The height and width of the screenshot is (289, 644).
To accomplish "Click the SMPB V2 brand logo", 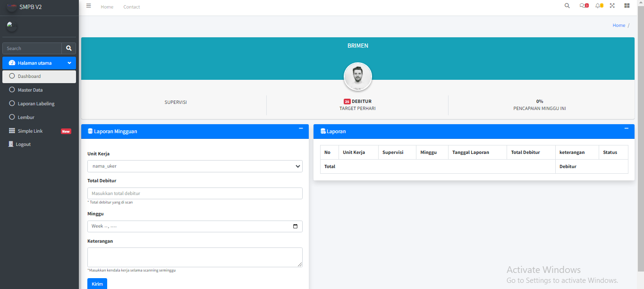I will point(11,7).
